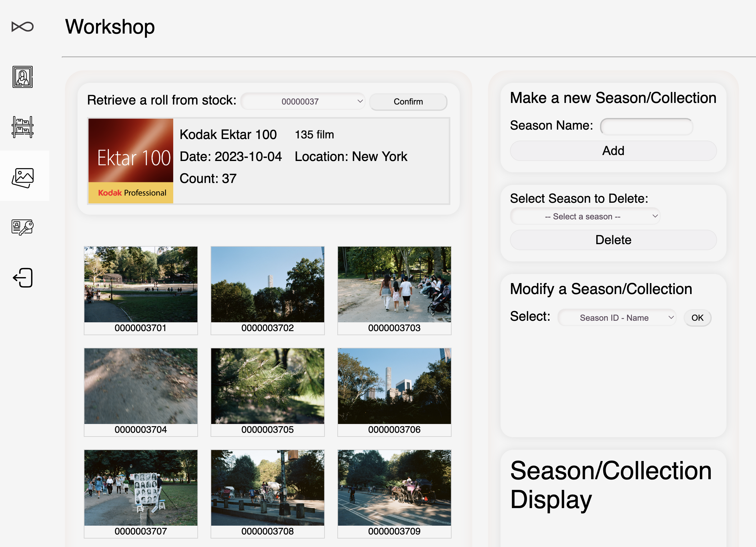Open photo thumbnail 0000003707
Image resolution: width=756 pixels, height=547 pixels.
(x=141, y=494)
